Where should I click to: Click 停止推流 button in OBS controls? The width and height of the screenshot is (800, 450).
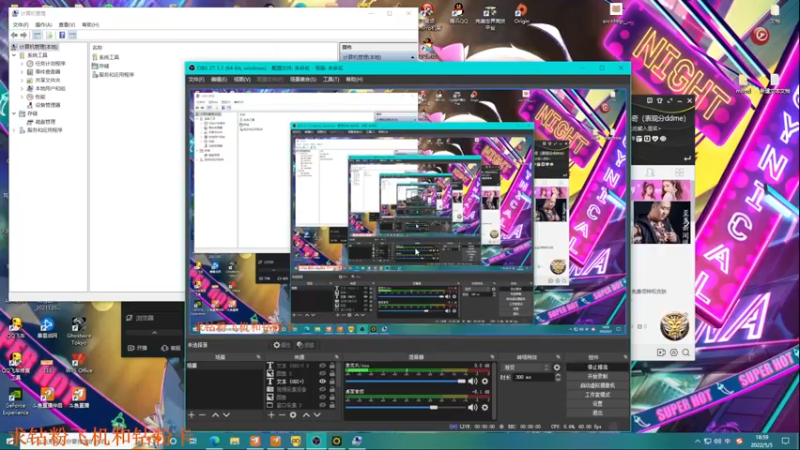click(x=597, y=367)
